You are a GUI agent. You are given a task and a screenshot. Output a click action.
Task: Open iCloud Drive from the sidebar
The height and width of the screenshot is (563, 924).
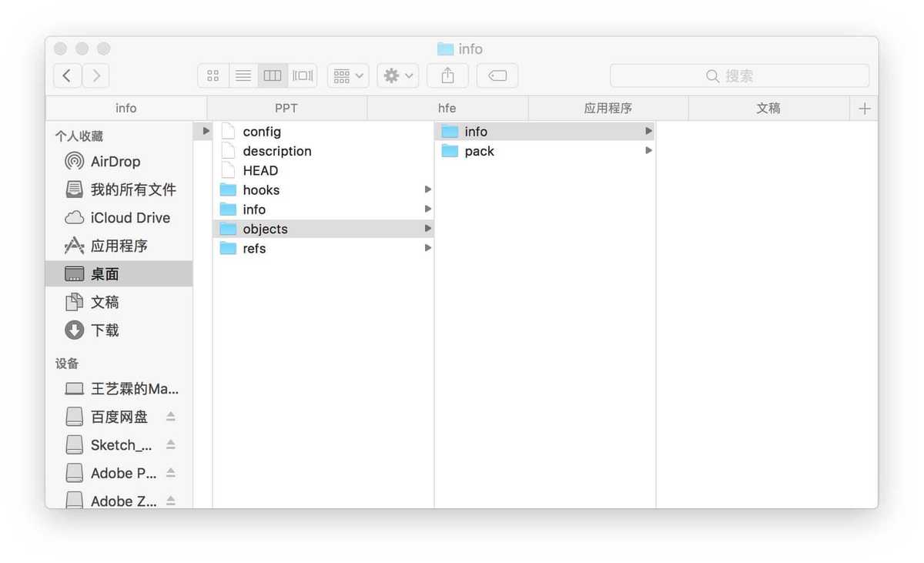tap(129, 218)
